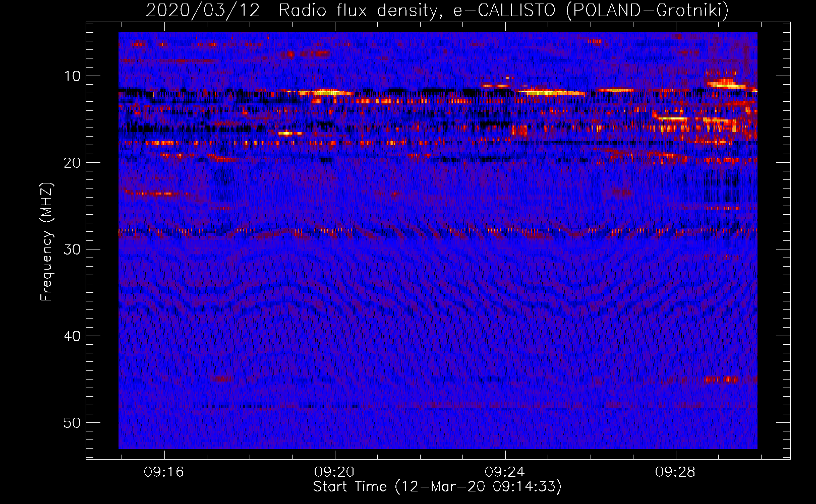Image resolution: width=816 pixels, height=504 pixels.
Task: Click the 20 MHz frequency tick label
Action: click(x=73, y=163)
